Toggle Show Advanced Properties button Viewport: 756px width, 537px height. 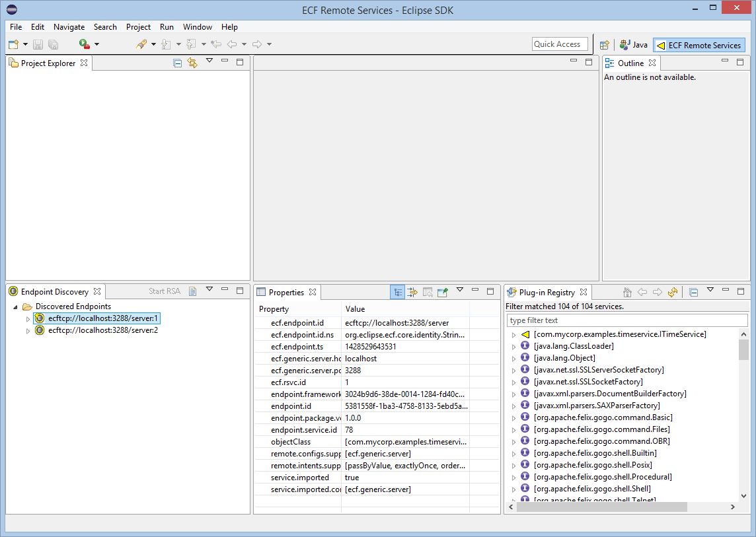(412, 292)
